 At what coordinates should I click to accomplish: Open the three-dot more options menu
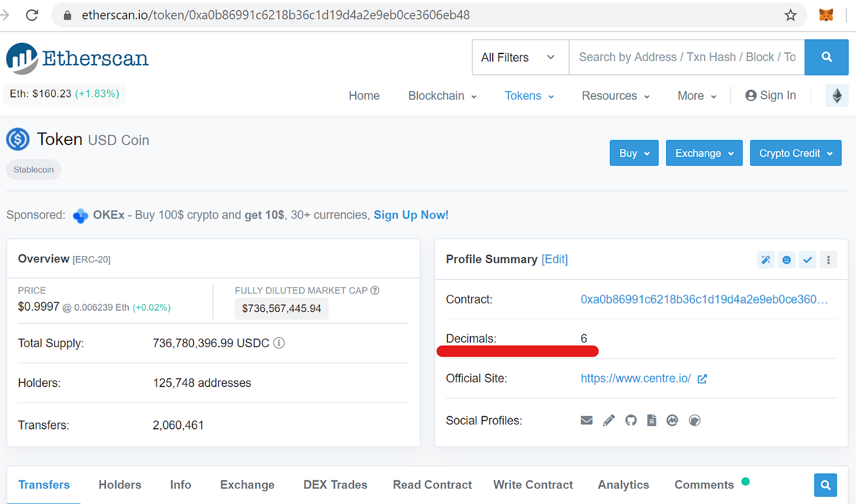coord(828,260)
